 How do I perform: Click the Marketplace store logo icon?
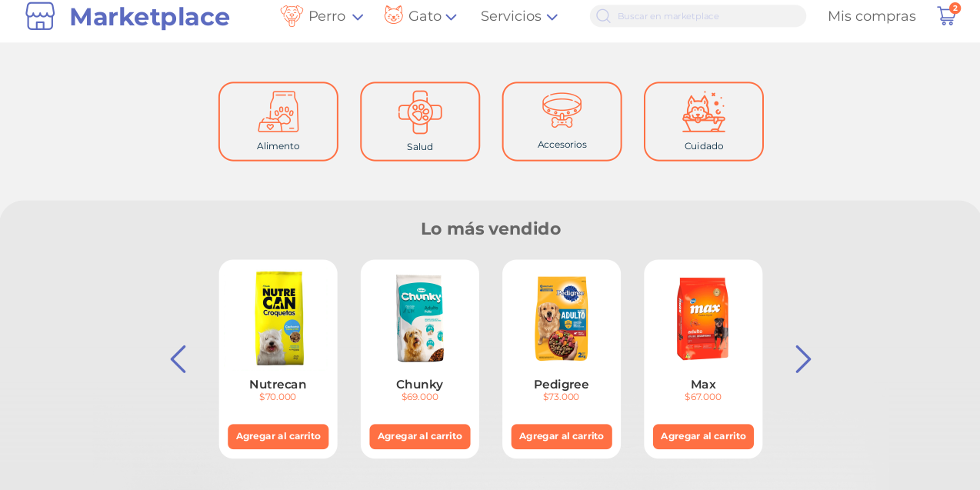click(x=40, y=16)
